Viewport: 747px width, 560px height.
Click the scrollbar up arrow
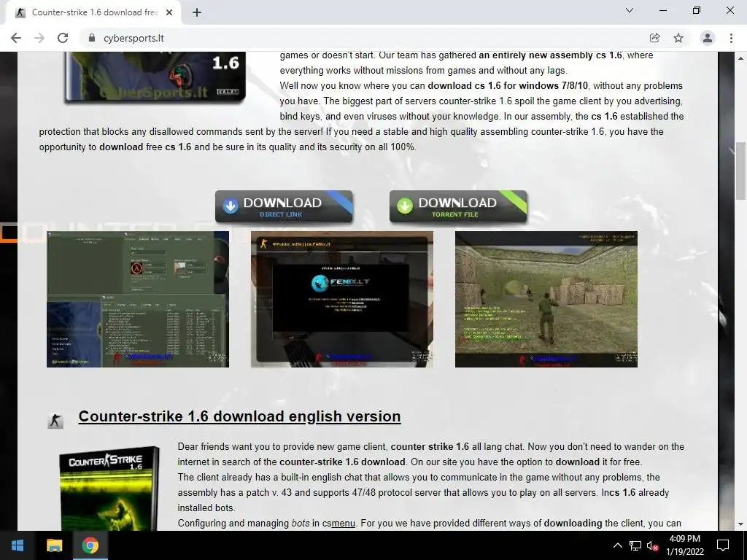(x=741, y=58)
